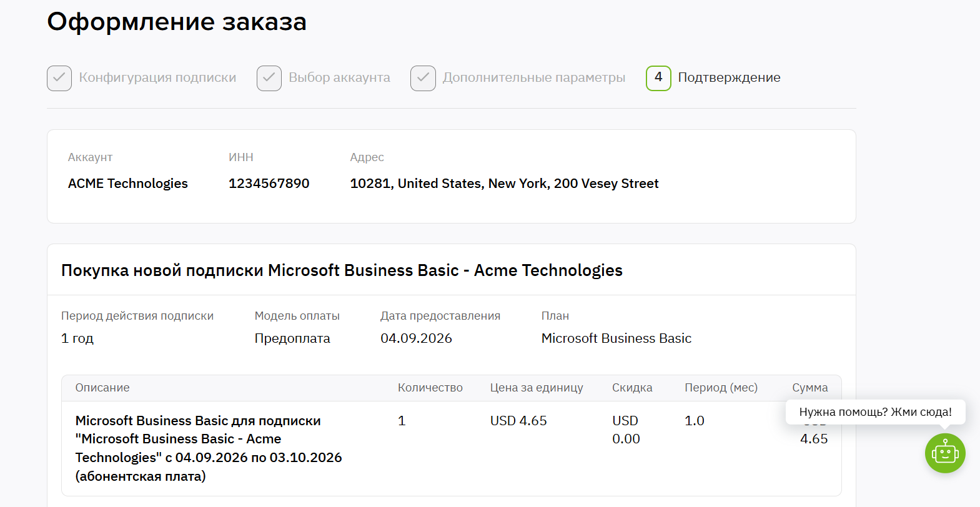Image resolution: width=980 pixels, height=507 pixels.
Task: Click the Сумма column header
Action: 810,388
